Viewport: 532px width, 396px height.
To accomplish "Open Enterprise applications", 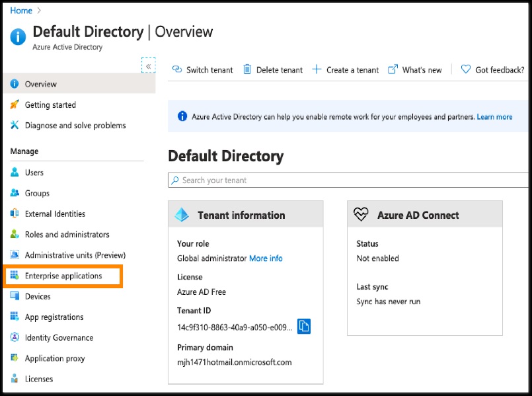I will pos(63,276).
